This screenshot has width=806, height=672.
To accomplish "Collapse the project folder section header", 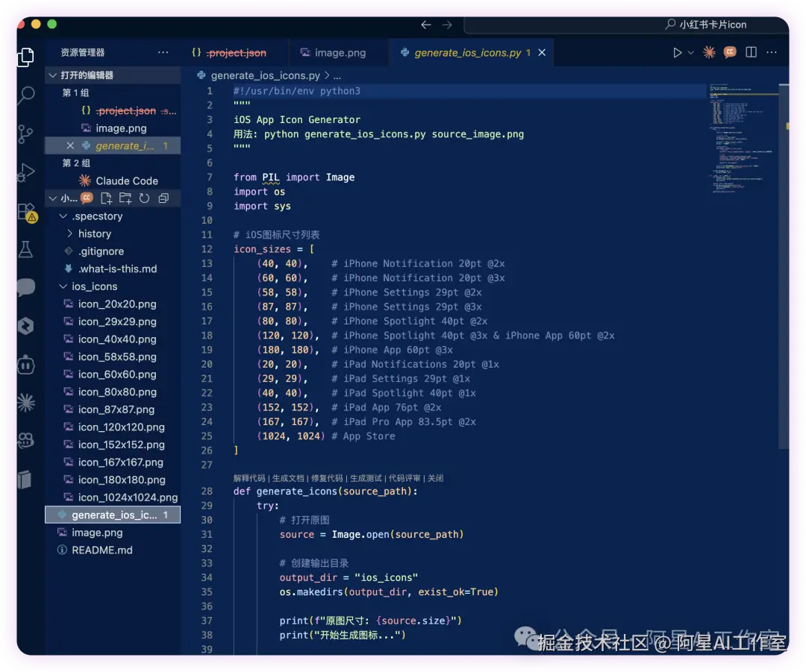I will point(62,198).
